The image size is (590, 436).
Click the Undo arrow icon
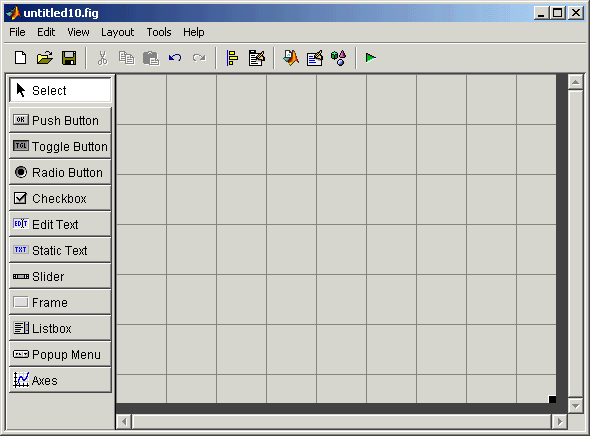(175, 58)
